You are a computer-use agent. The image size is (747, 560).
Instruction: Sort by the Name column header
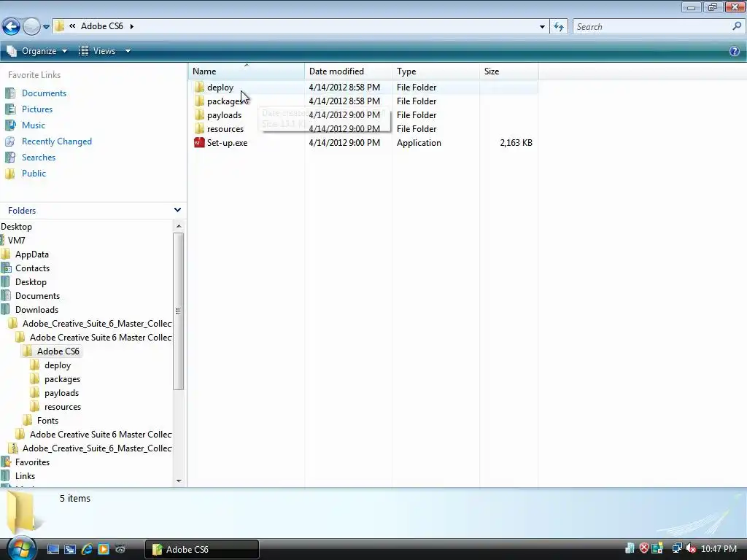click(246, 71)
